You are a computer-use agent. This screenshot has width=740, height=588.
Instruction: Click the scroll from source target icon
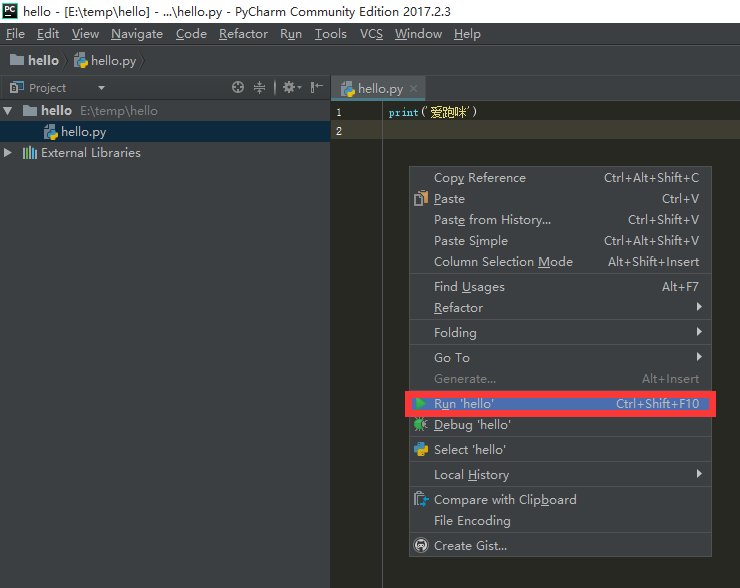(x=238, y=87)
